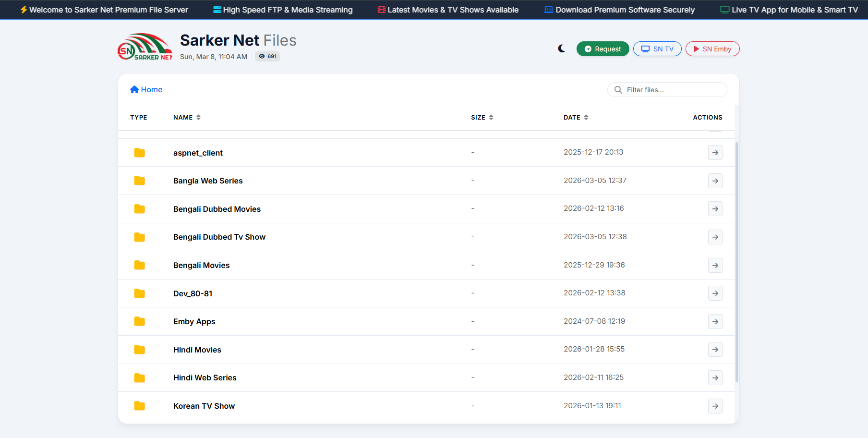Click arrow action for Bengali Dubbed Movies
This screenshot has height=438, width=868.
click(715, 208)
